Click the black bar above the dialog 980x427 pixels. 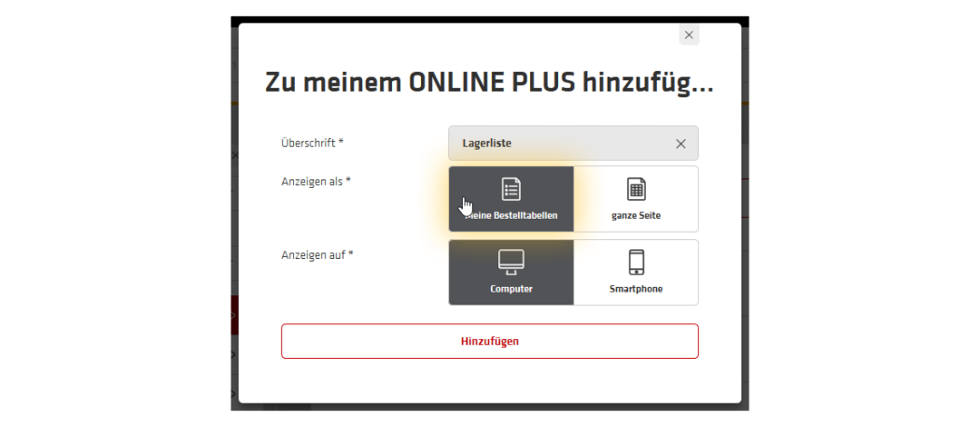(490, 20)
